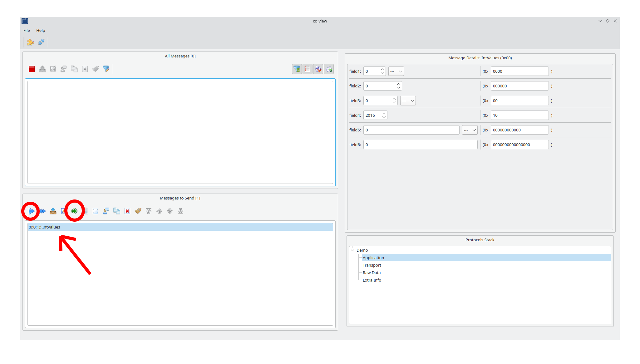Open the Help menu
640x364 pixels.
click(41, 31)
